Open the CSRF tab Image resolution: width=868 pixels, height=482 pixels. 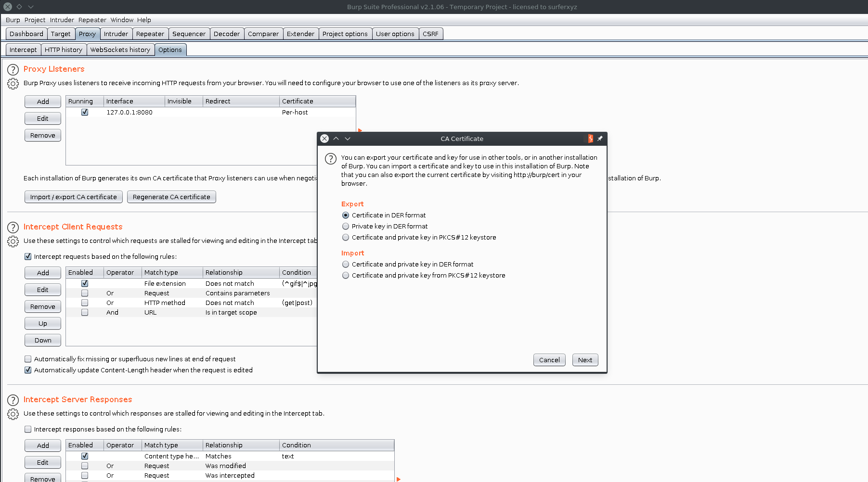[431, 34]
